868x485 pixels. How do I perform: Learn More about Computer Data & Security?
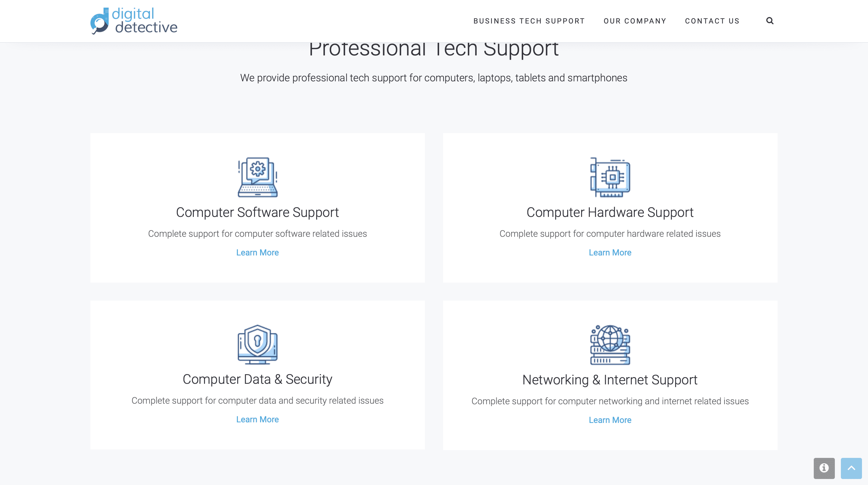pyautogui.click(x=257, y=419)
